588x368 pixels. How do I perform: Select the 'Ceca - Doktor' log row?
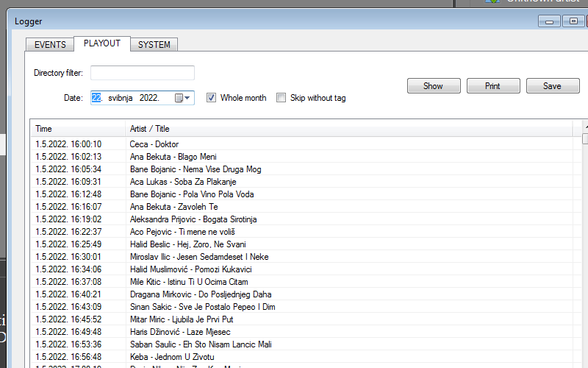click(154, 144)
